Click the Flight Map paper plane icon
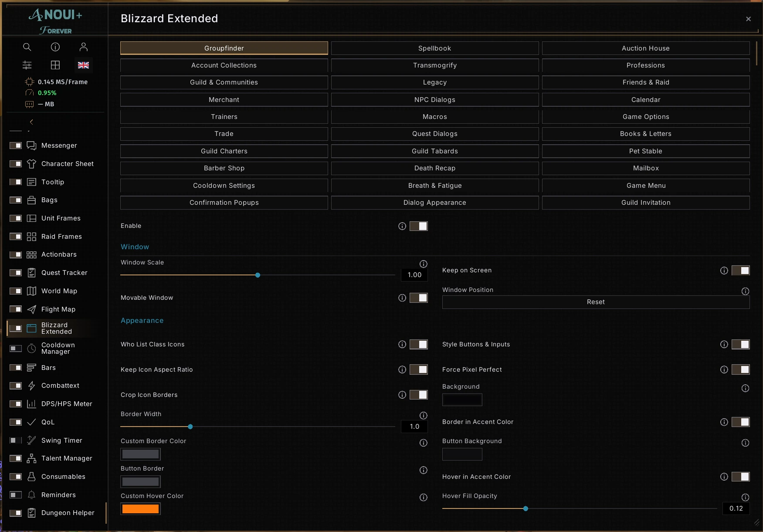 point(31,309)
